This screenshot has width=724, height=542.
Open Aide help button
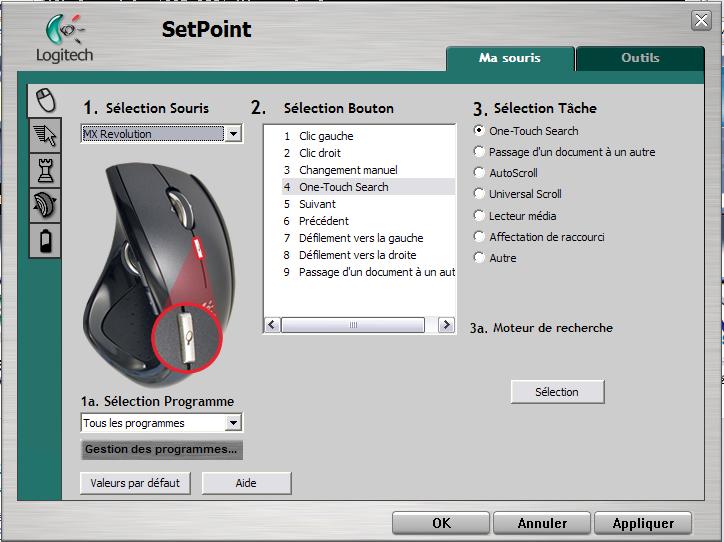coord(246,483)
